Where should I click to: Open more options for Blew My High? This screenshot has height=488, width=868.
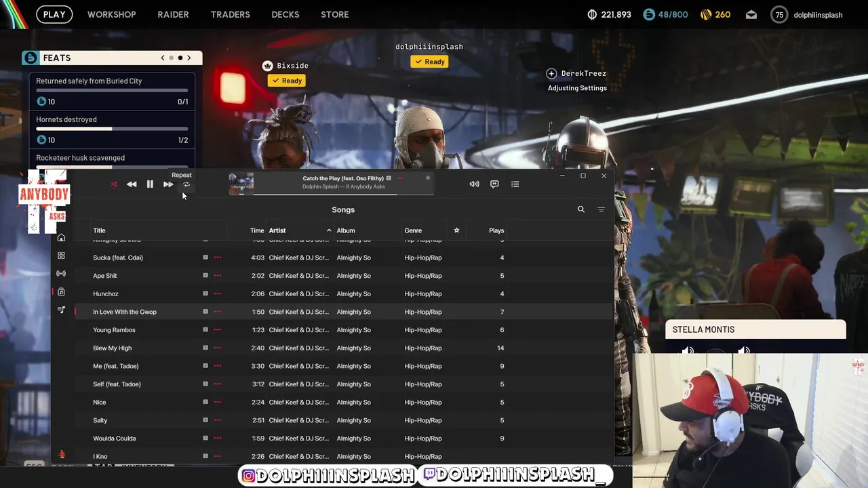pos(217,348)
